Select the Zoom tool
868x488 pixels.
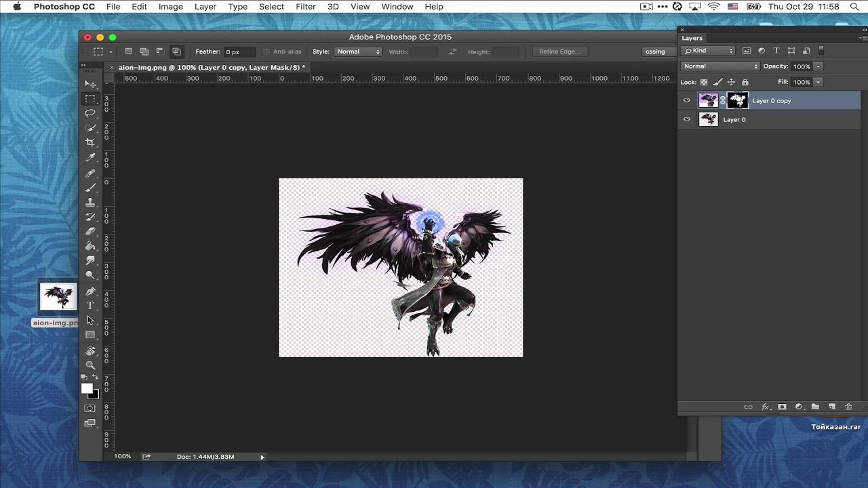click(90, 365)
